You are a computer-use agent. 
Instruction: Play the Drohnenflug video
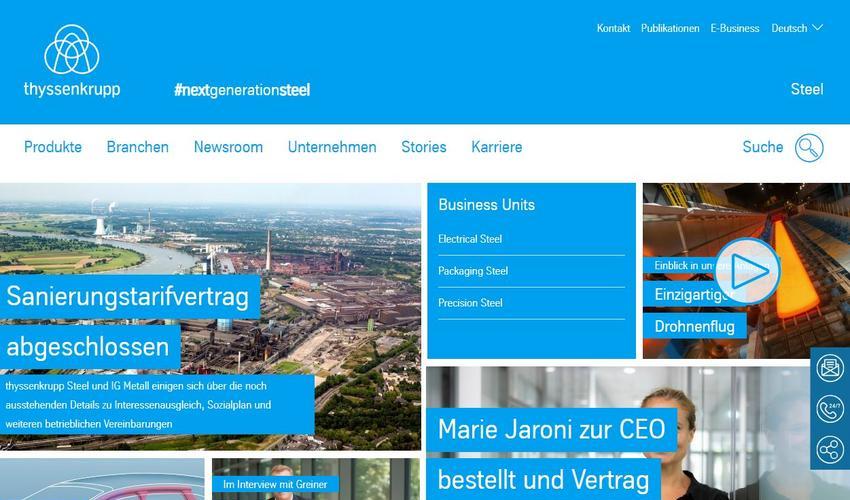747,271
